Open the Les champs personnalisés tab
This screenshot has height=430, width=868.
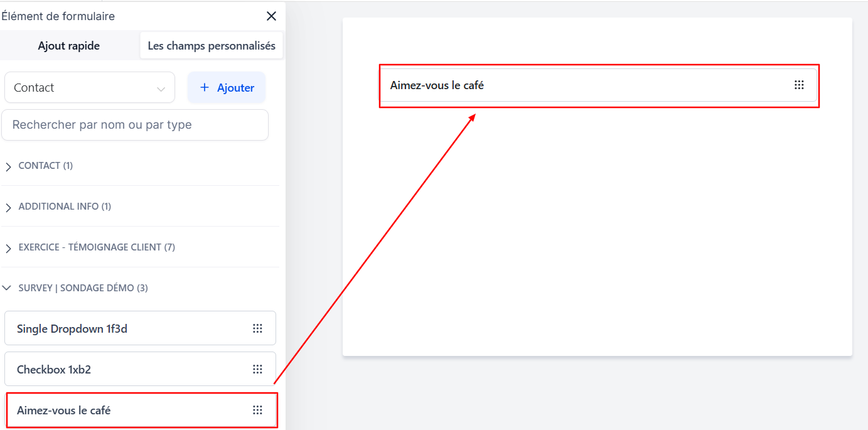click(212, 46)
